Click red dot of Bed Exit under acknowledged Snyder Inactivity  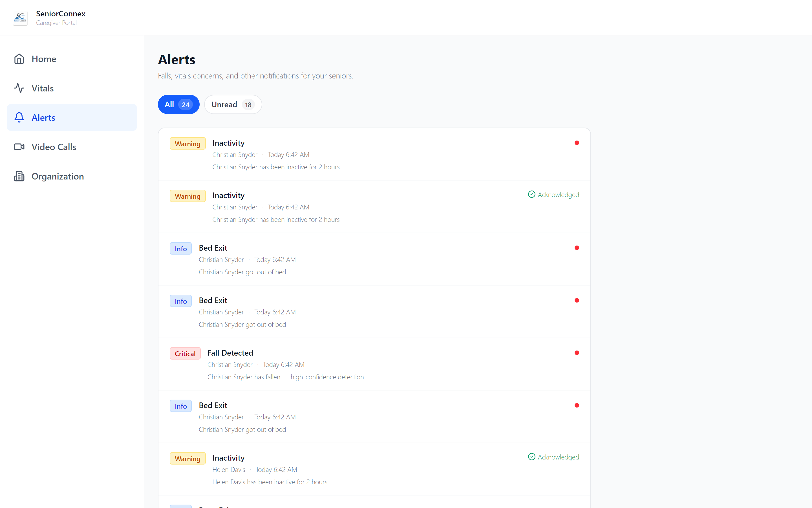(x=577, y=248)
